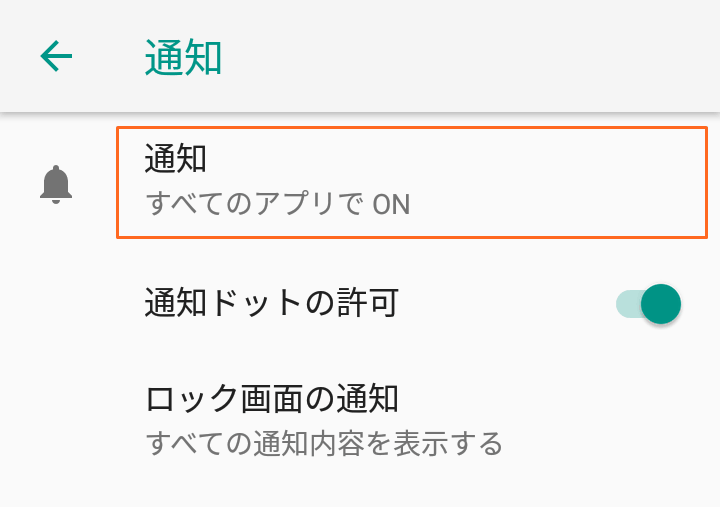Select the 通知ドットの許可 label text
The image size is (720, 507).
coord(272,303)
